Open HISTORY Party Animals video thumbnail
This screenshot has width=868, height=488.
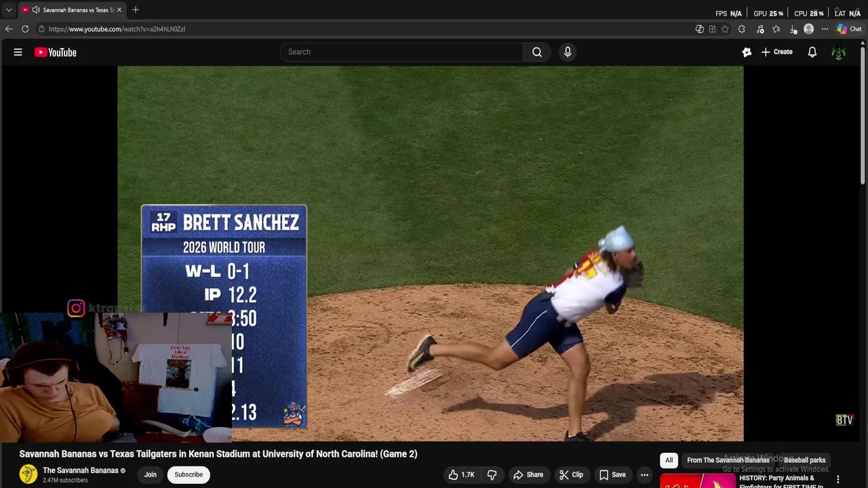pyautogui.click(x=697, y=481)
